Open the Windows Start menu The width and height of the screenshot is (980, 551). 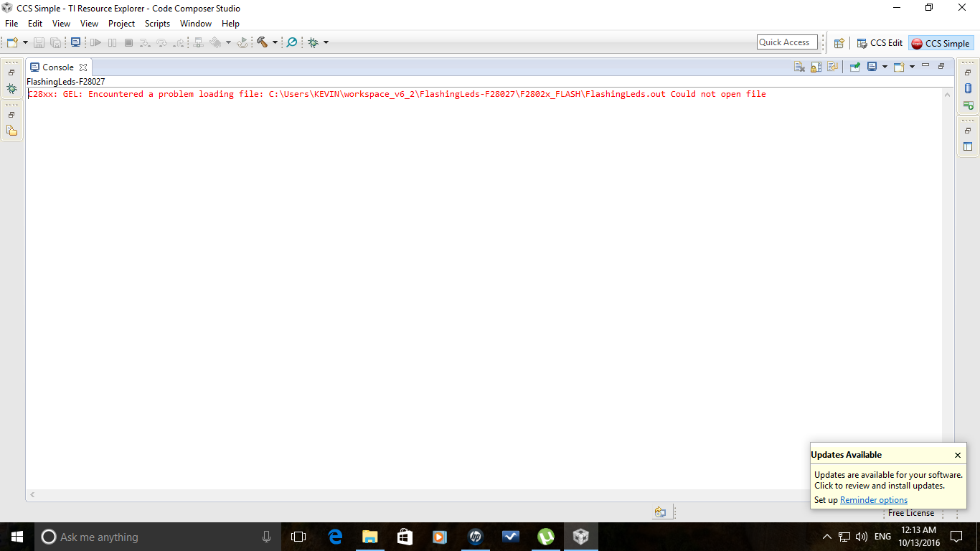pos(17,537)
